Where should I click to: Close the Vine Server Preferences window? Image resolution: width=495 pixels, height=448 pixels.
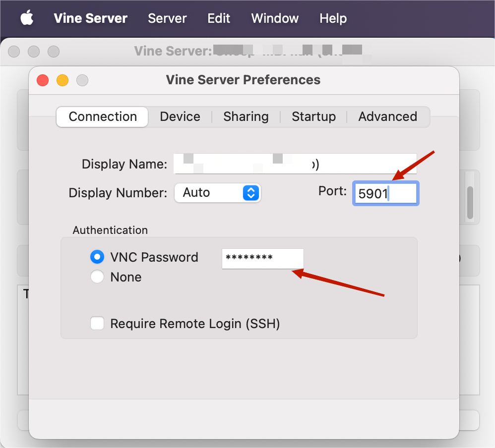click(x=43, y=80)
